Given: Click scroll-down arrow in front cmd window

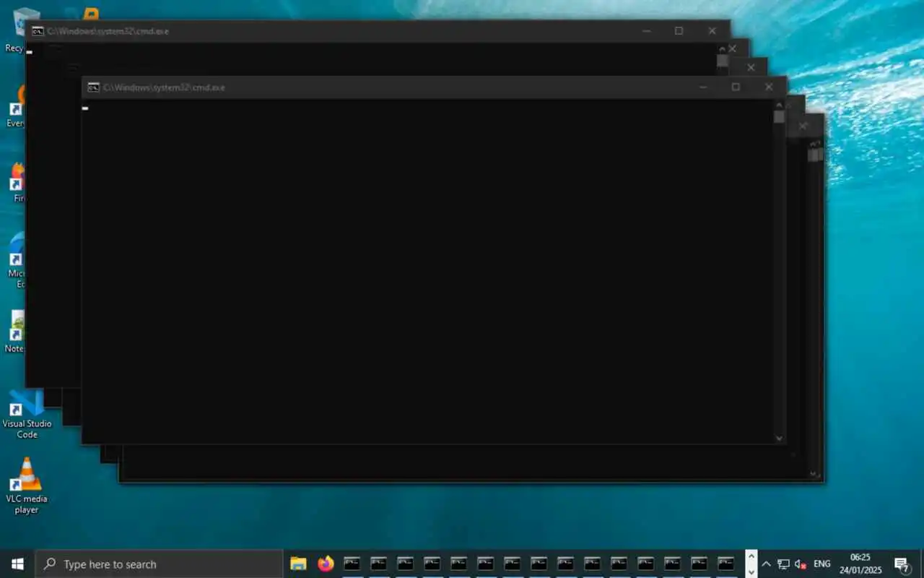Looking at the screenshot, I should [x=779, y=438].
